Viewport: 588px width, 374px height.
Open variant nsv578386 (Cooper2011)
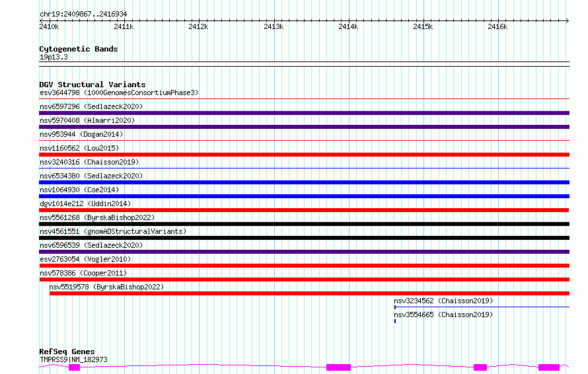point(83,273)
